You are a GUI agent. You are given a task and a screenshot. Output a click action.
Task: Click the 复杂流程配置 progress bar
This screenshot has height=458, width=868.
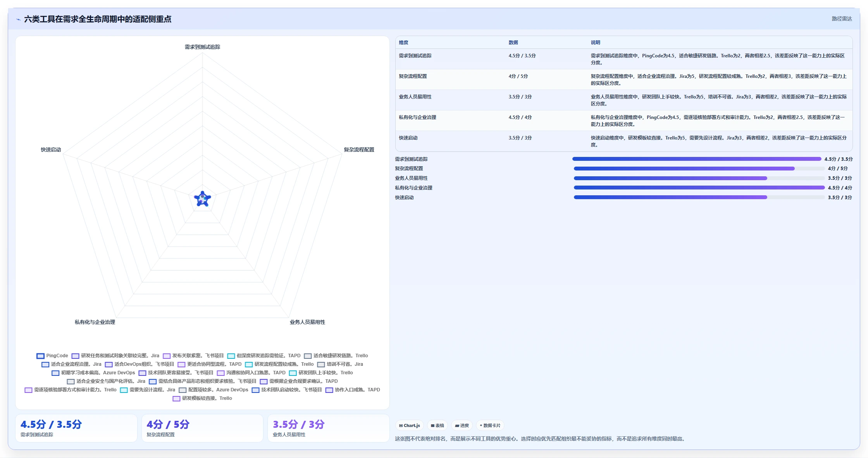tap(699, 169)
